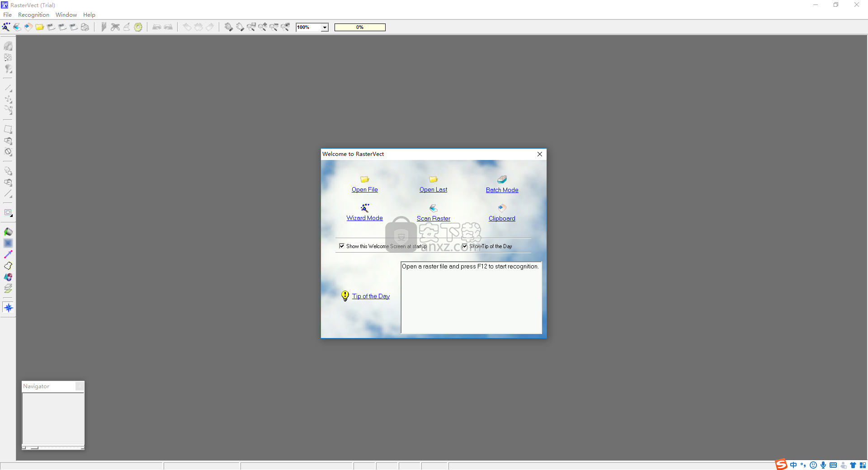
Task: Select the green bucket fill tool
Action: [8, 232]
